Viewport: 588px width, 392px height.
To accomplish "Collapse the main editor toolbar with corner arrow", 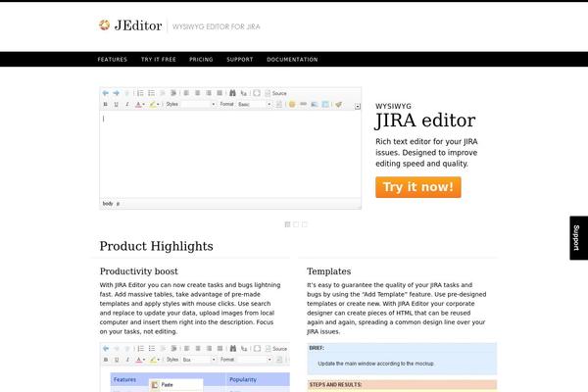I will pos(358,107).
